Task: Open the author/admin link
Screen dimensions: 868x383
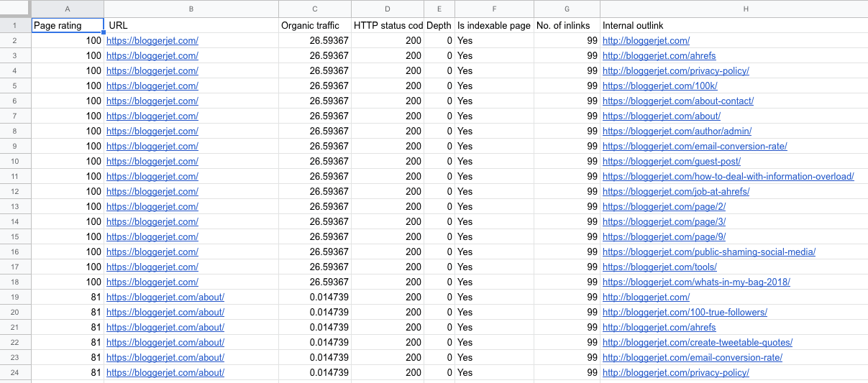Action: click(677, 131)
